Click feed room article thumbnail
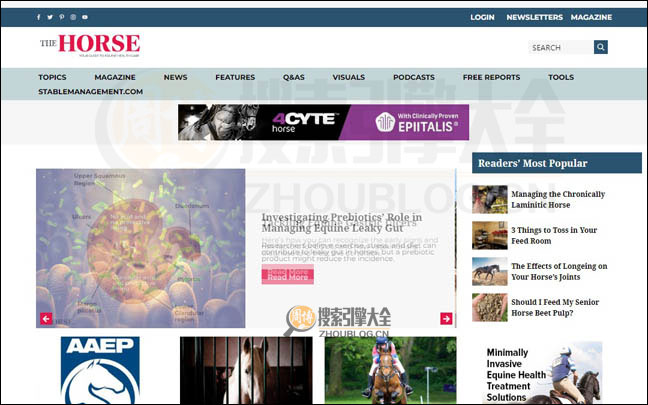 (x=490, y=235)
